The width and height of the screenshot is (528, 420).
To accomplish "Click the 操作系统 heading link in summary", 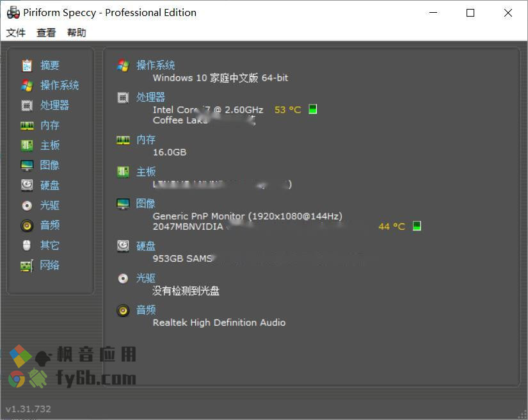I will click(156, 65).
